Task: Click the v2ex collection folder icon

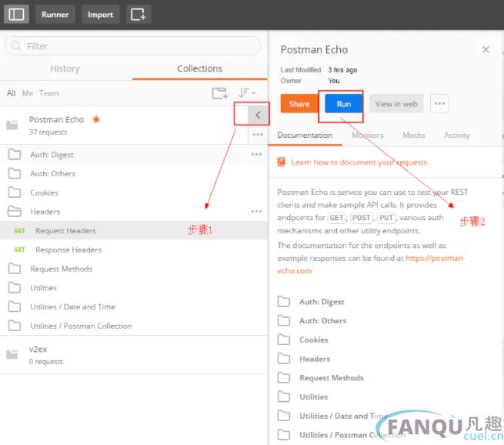Action: [x=12, y=354]
